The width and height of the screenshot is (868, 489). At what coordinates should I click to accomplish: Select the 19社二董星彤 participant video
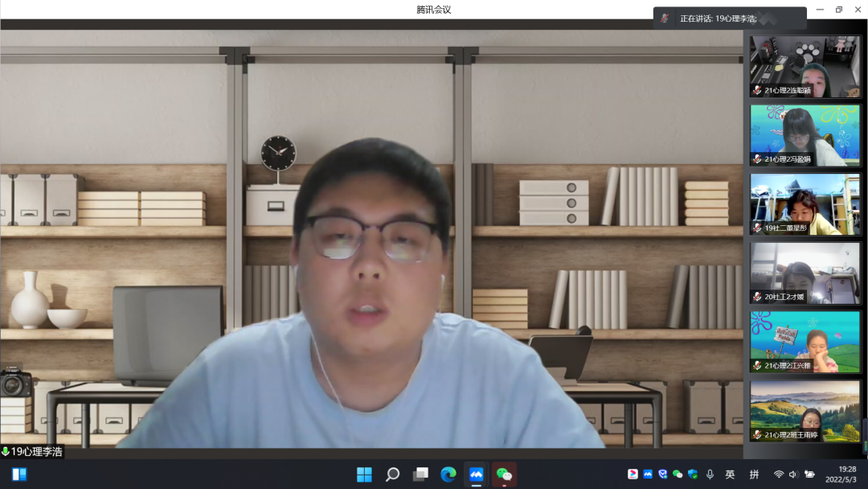pos(805,204)
